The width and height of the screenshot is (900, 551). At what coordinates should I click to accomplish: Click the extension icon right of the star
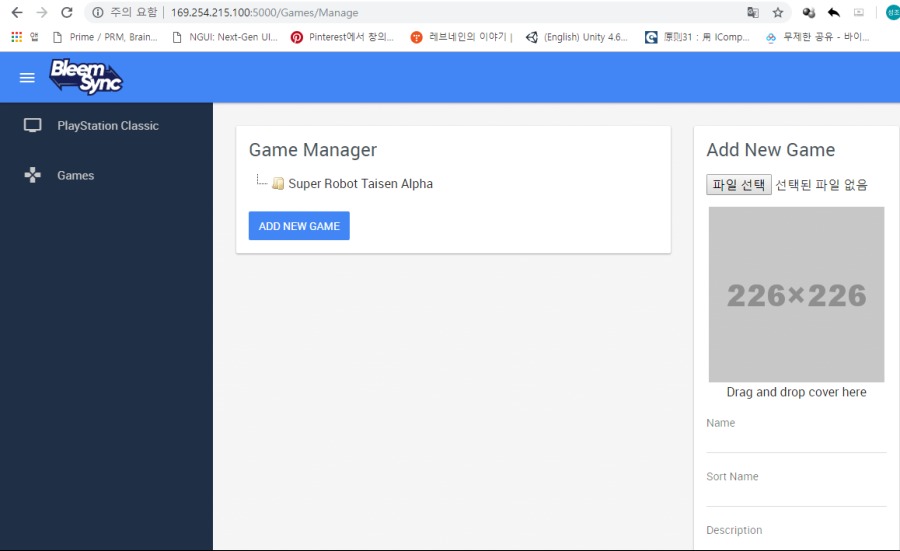(x=809, y=12)
